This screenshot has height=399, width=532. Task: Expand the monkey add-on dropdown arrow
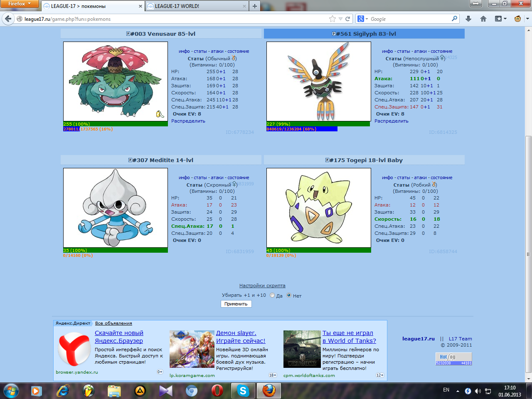pyautogui.click(x=527, y=19)
